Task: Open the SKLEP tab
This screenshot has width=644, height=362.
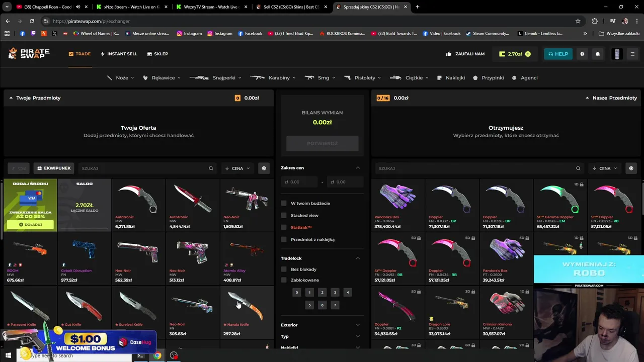Action: click(157, 54)
